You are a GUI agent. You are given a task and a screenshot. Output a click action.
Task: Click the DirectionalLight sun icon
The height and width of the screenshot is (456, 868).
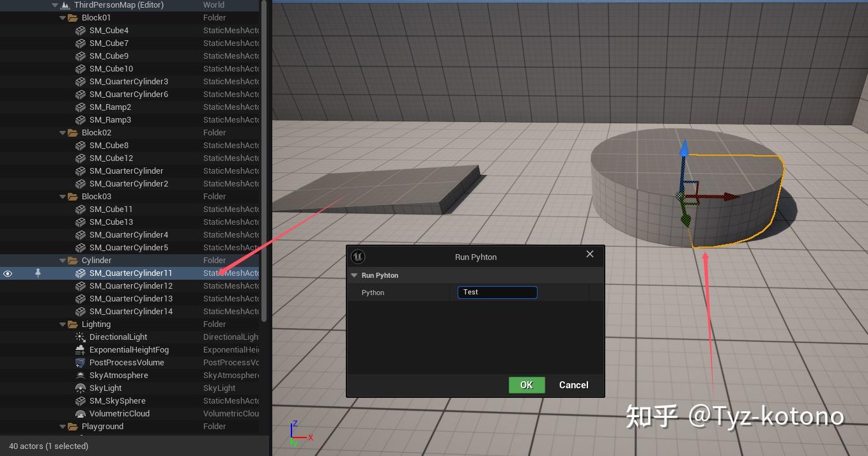(x=79, y=337)
